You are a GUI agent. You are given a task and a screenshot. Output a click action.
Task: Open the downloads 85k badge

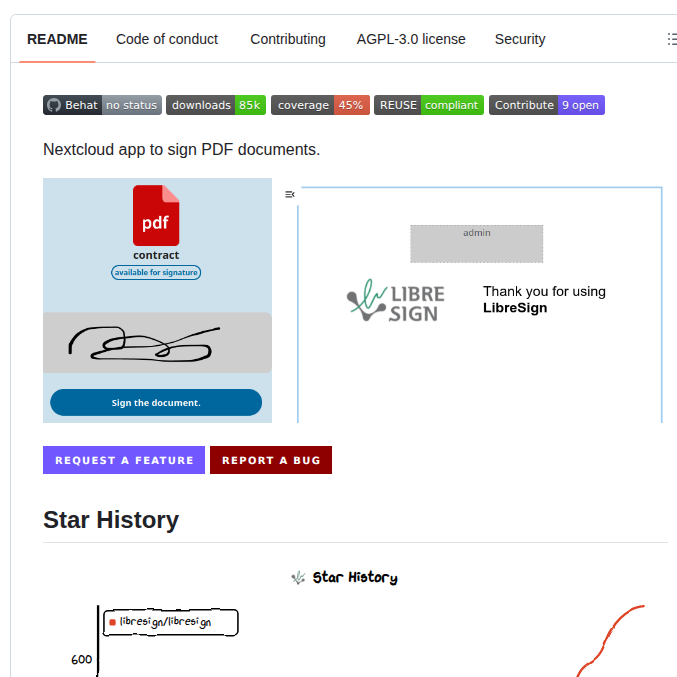pos(216,105)
